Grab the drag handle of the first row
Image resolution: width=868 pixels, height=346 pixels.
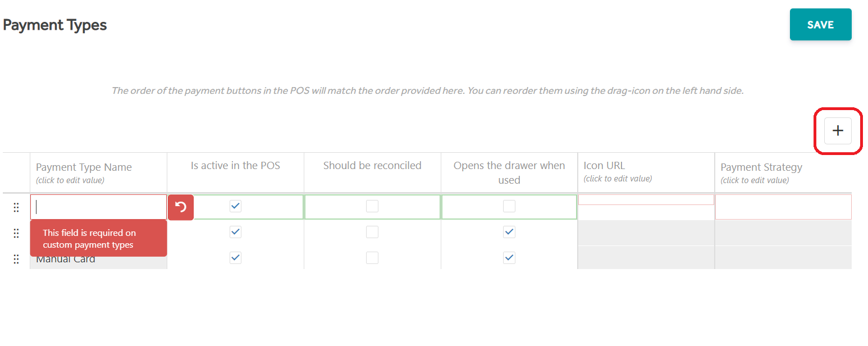coord(16,207)
